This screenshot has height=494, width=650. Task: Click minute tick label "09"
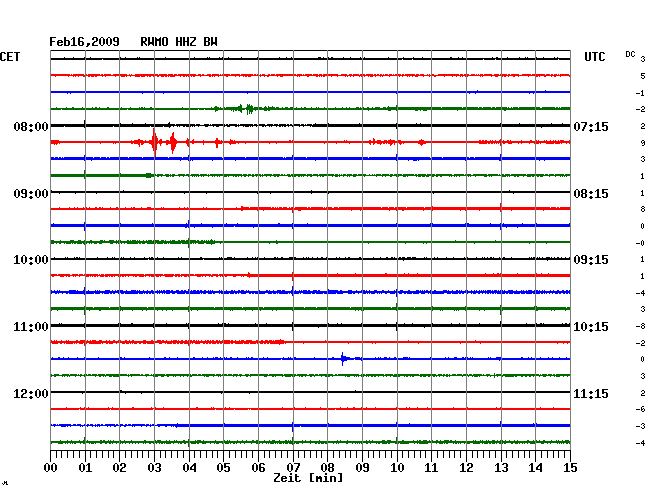point(362,468)
